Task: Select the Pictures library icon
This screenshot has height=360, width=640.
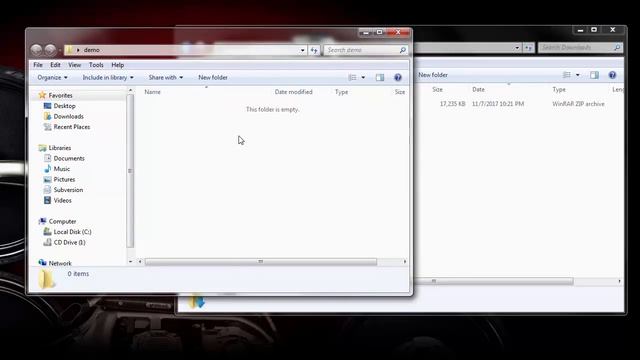Action: pos(47,180)
